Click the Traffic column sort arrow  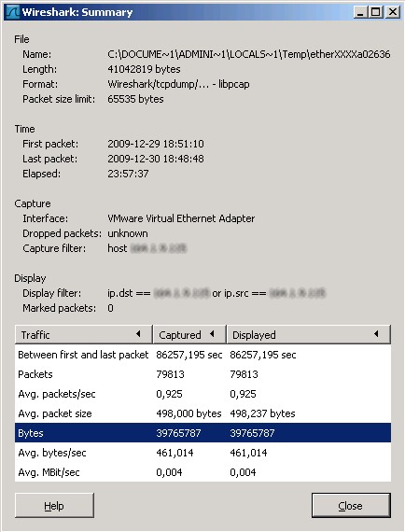coord(138,334)
